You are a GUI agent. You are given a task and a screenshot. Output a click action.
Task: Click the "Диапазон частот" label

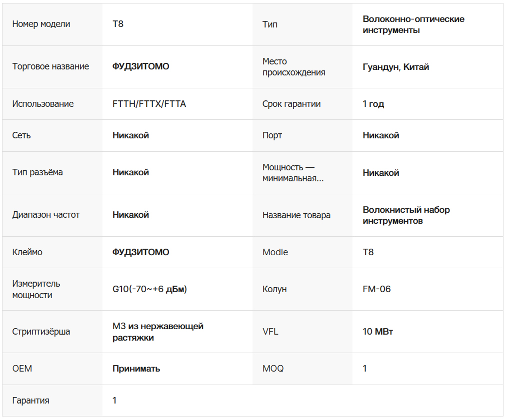(x=46, y=215)
